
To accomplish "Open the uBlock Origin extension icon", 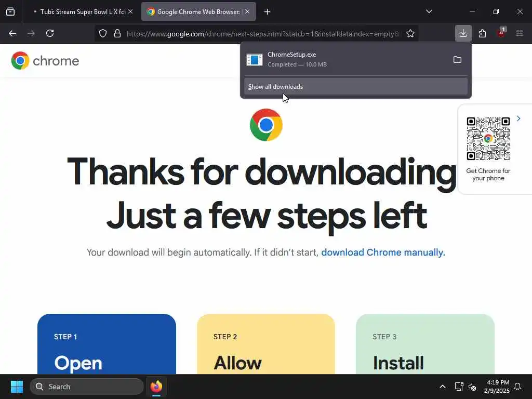I will [501, 33].
